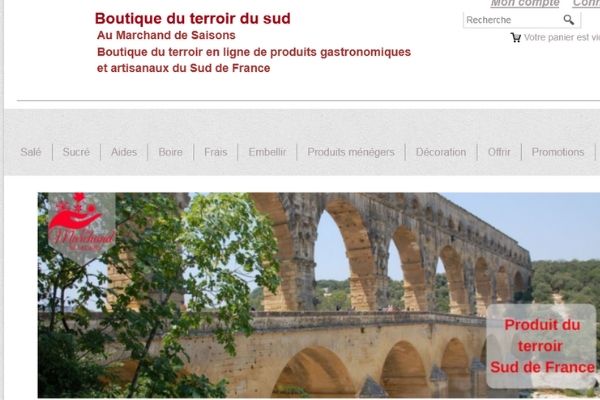Click the Produit du terroir Sud de France box
The image size is (600, 400).
pyautogui.click(x=541, y=346)
